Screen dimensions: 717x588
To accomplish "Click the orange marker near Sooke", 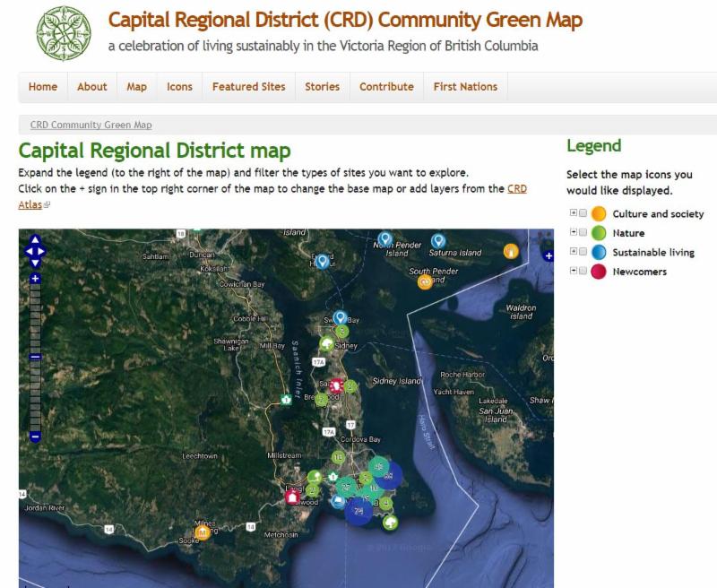I will [203, 532].
